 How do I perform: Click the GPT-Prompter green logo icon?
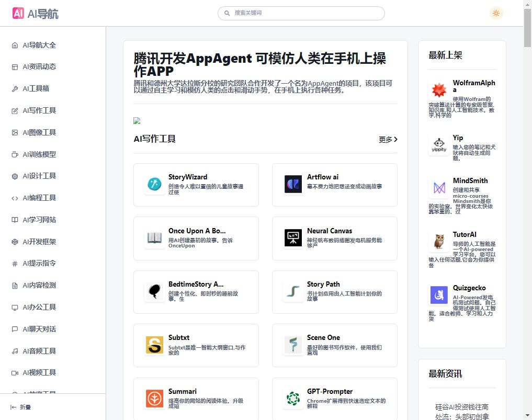pyautogui.click(x=293, y=398)
